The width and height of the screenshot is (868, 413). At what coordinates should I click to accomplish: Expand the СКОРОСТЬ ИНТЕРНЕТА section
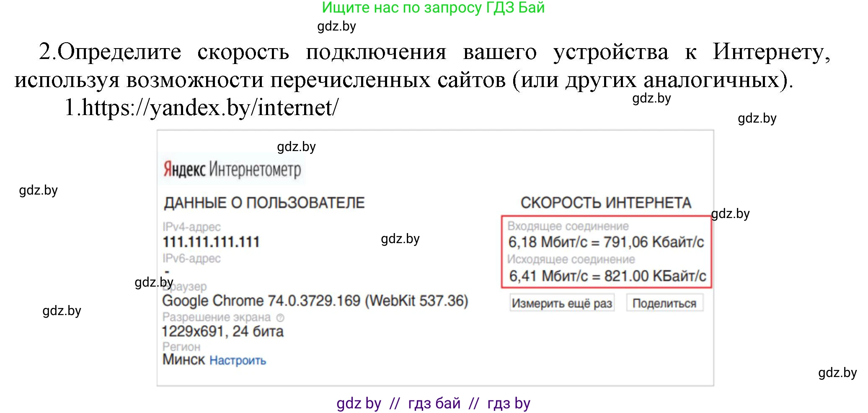pyautogui.click(x=605, y=203)
